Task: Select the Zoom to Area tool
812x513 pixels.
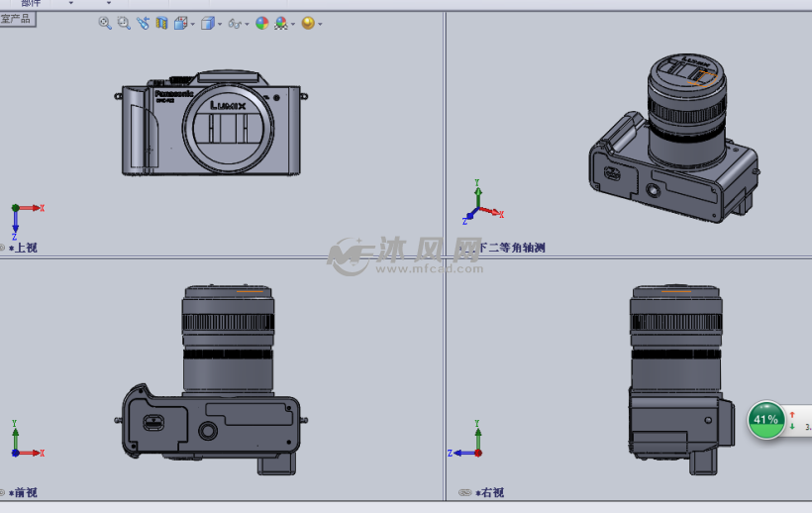Action: click(124, 24)
